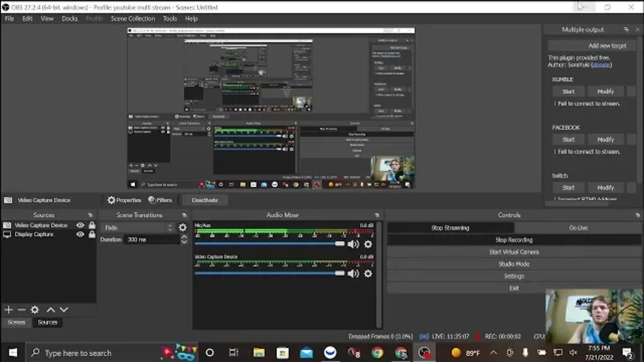Open the Fade transition dropdown
This screenshot has height=362, width=644.
[x=138, y=228]
